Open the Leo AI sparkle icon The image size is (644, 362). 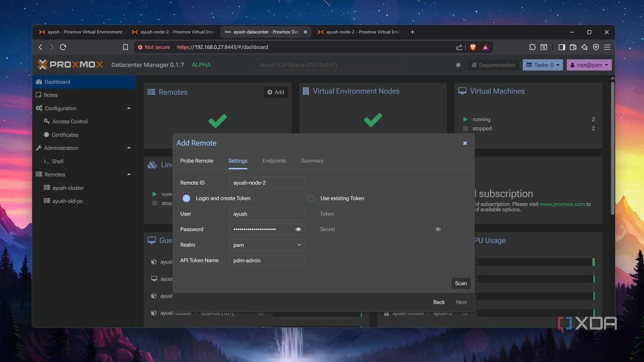tap(584, 47)
